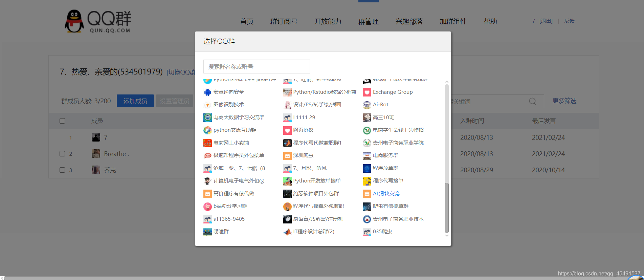The width and height of the screenshot is (644, 280).
Task: Click the 程序代写代做兼职群1 group avatar
Action: pyautogui.click(x=287, y=143)
